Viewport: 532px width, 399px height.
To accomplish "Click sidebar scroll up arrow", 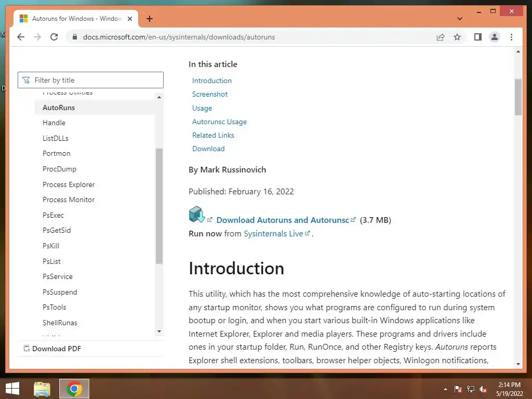I will point(159,97).
